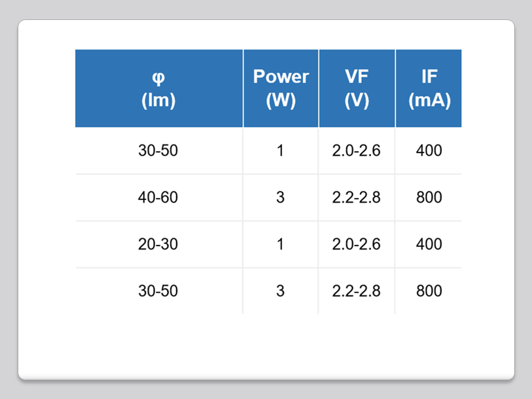The image size is (532, 399).
Task: Click 2.2-2.8 in the 30-50 lm, 3 W row
Action: [356, 291]
